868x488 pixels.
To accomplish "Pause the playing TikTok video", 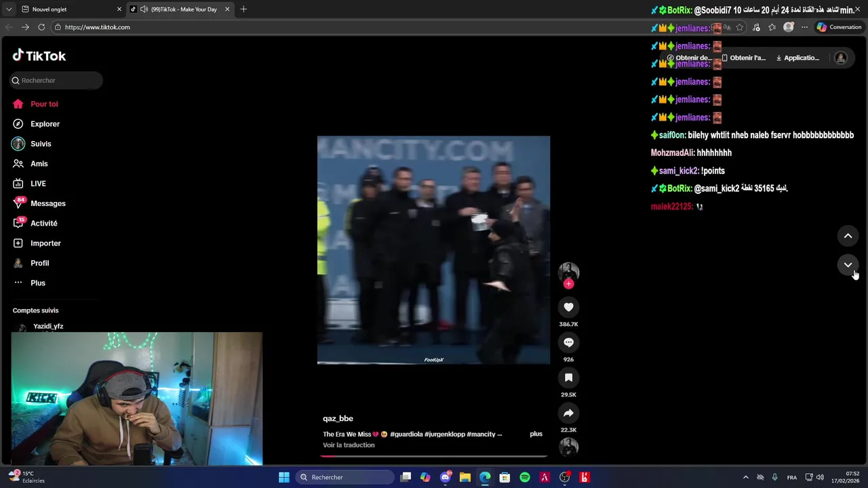I will (x=433, y=250).
